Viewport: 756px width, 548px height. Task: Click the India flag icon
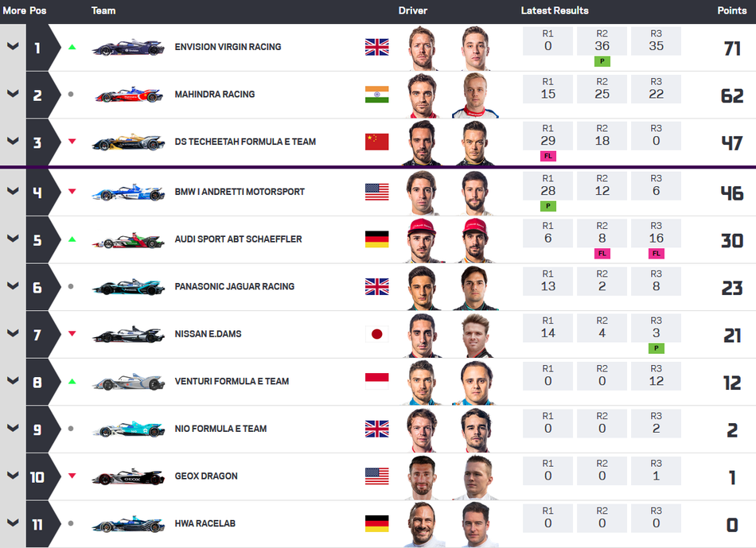coord(377,95)
